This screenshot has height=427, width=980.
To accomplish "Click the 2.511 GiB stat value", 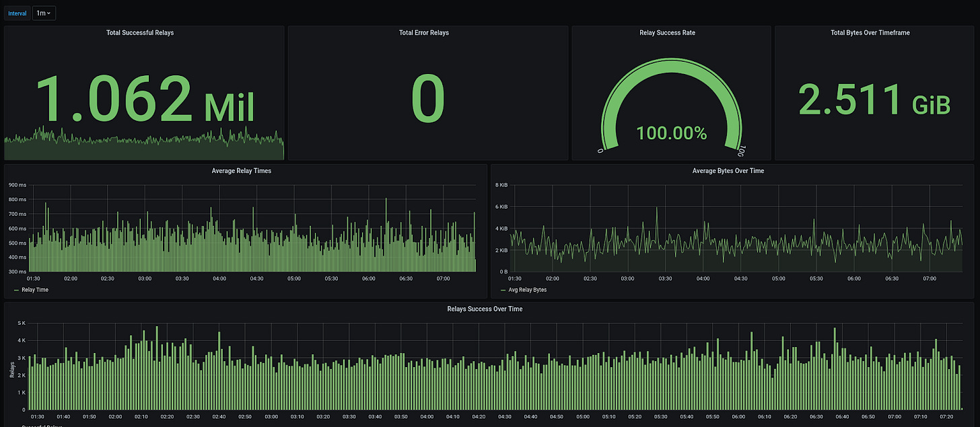I will pos(874,100).
